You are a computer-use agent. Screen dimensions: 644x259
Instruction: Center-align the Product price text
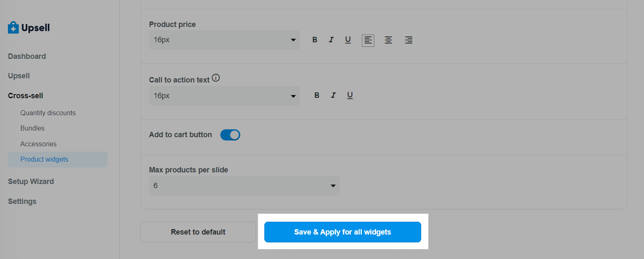click(388, 40)
